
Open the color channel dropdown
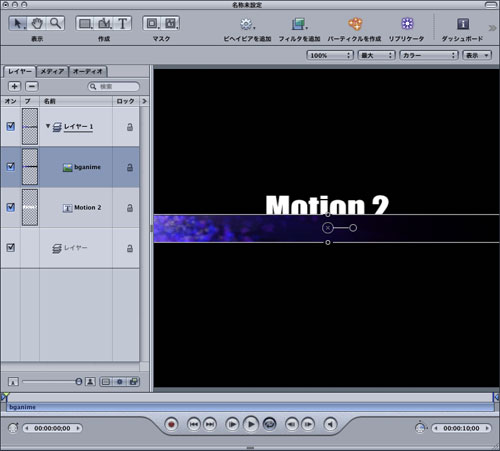point(429,55)
